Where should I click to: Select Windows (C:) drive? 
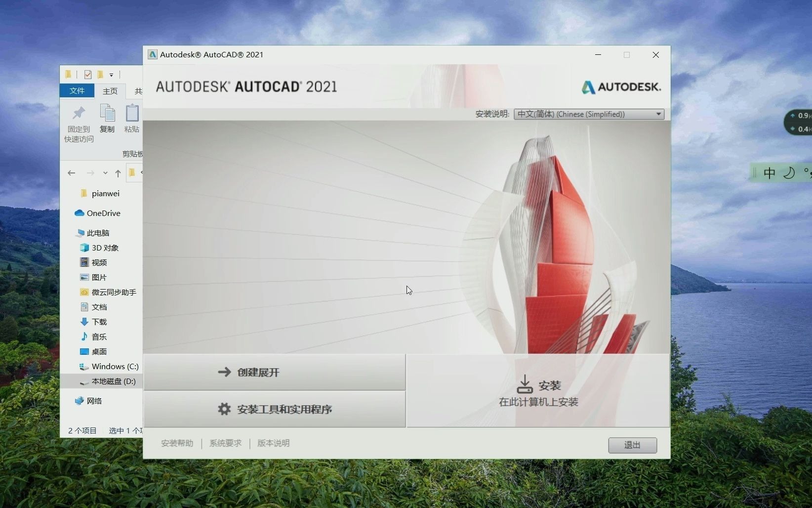[101, 366]
